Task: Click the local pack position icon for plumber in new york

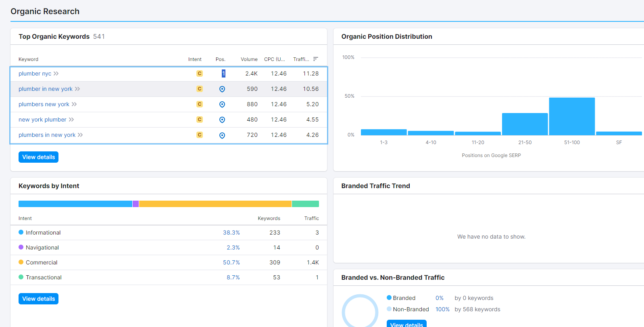Action: pos(222,89)
